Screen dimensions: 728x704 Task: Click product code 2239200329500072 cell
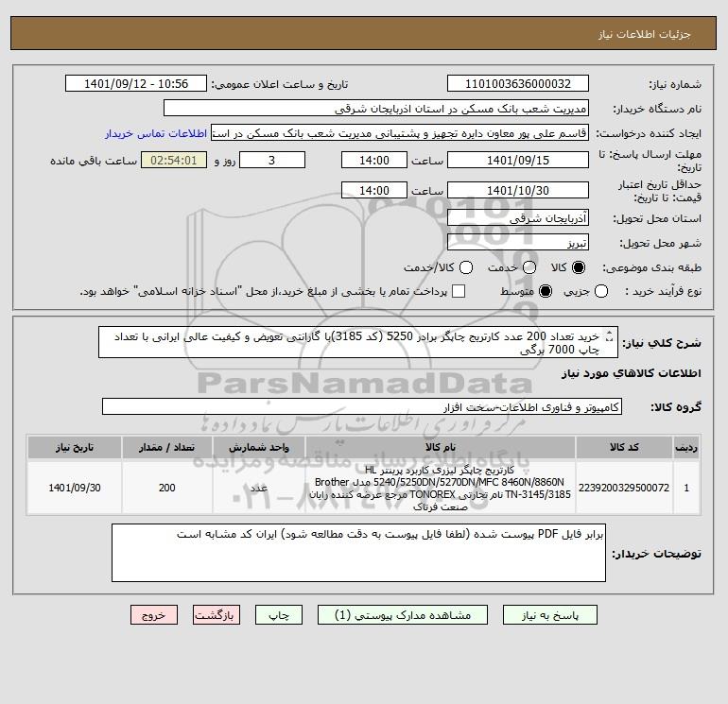[x=624, y=488]
